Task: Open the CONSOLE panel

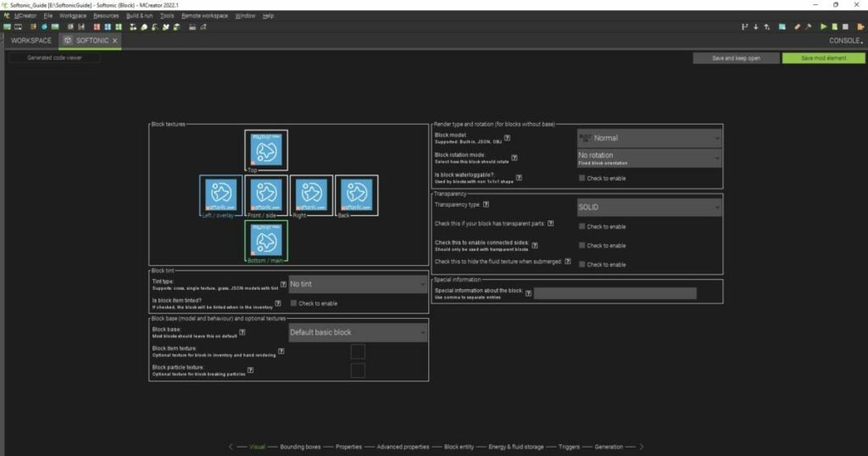Action: click(x=845, y=41)
